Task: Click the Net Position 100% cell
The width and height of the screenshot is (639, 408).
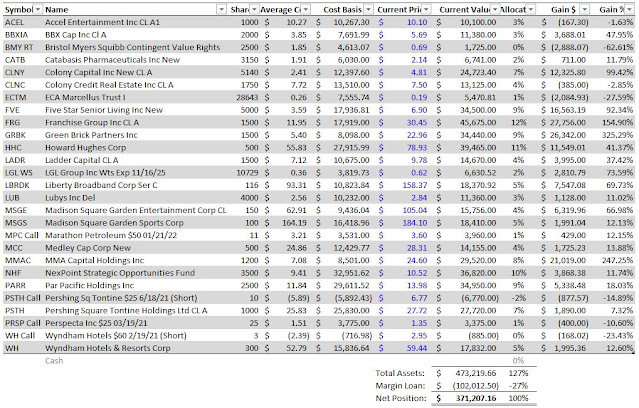Action: click(518, 399)
